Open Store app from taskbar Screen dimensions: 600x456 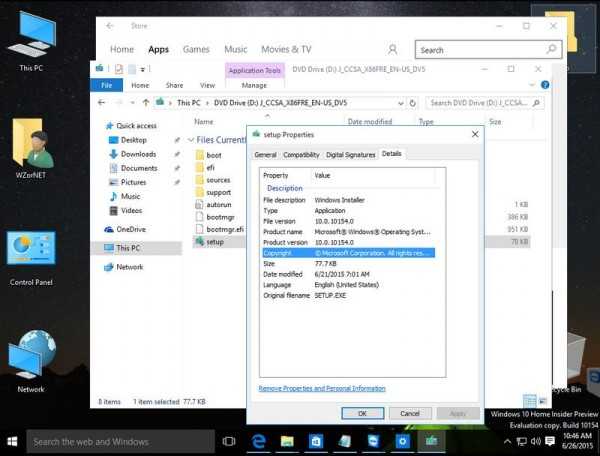click(316, 441)
